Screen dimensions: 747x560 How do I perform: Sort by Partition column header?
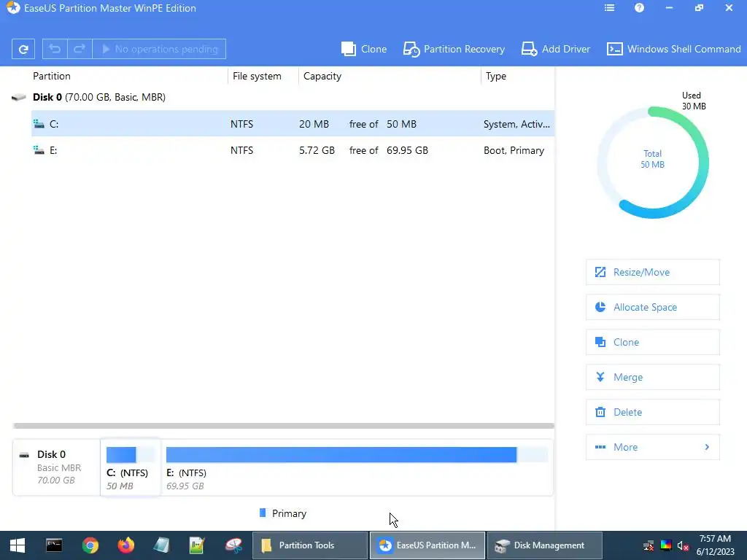point(52,76)
